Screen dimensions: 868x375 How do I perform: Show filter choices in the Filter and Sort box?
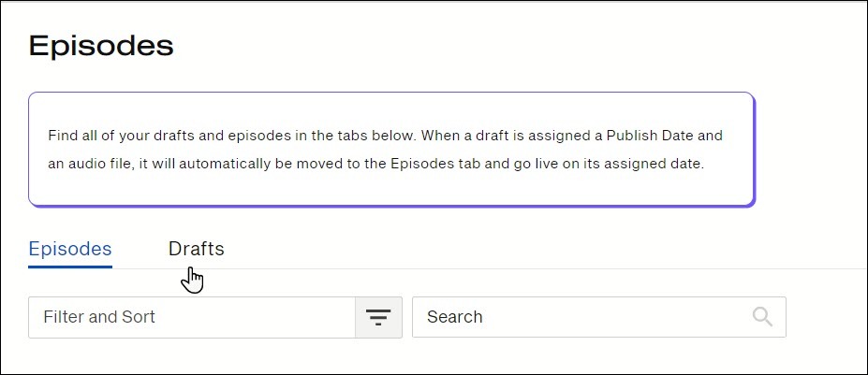[214, 317]
